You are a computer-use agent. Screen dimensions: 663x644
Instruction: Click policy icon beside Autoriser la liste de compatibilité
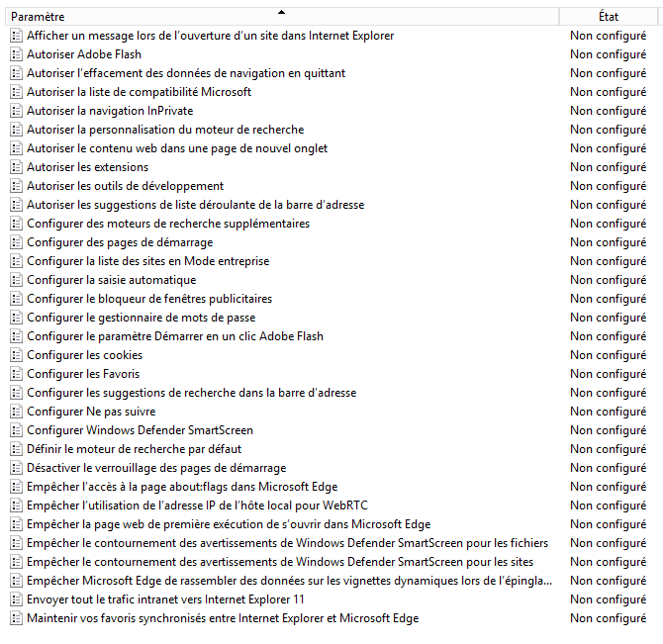16,92
